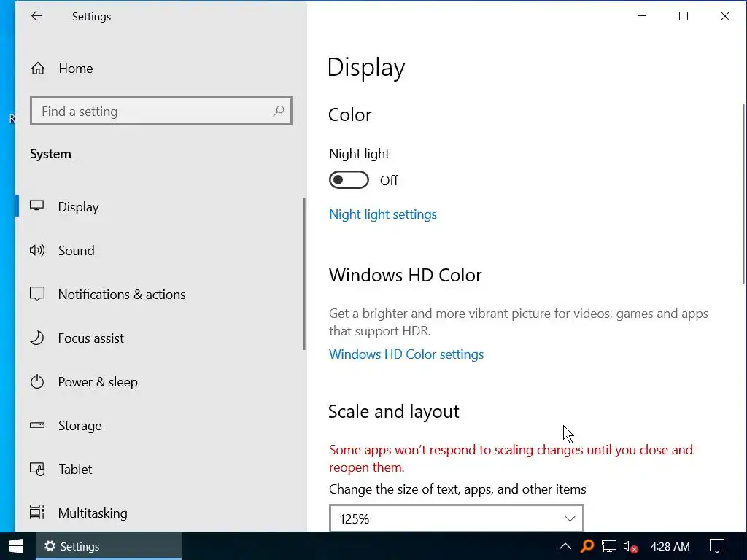Click the Color section heading
This screenshot has height=560, width=747.
pyautogui.click(x=349, y=114)
